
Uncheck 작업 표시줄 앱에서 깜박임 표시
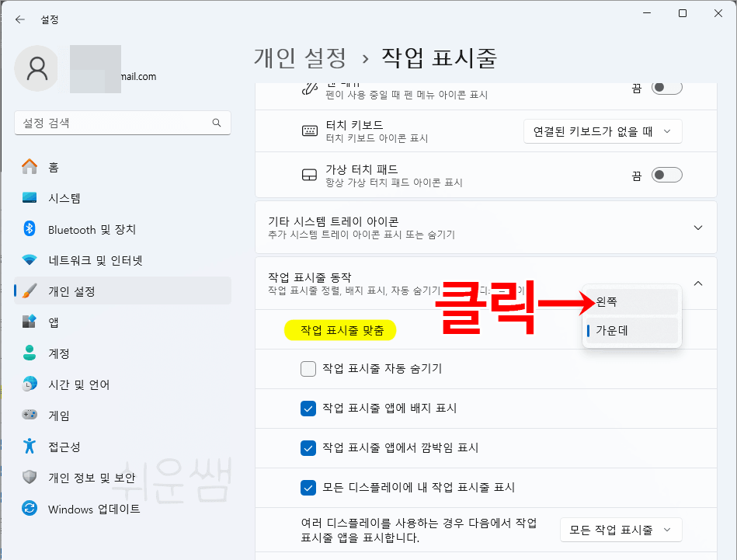[308, 447]
